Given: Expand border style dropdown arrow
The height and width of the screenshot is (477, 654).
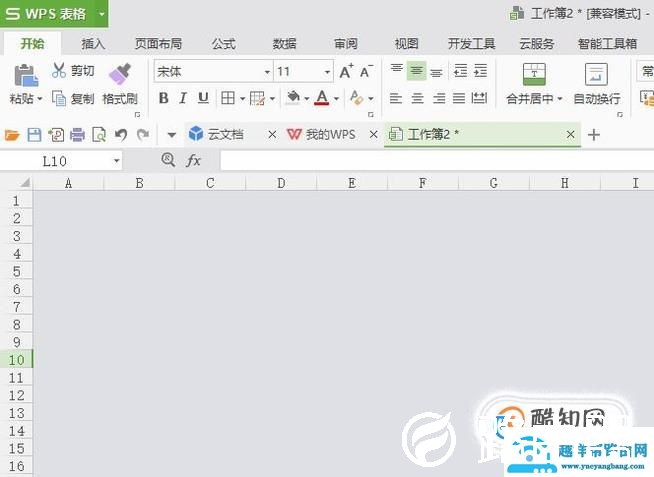Looking at the screenshot, I should 242,99.
